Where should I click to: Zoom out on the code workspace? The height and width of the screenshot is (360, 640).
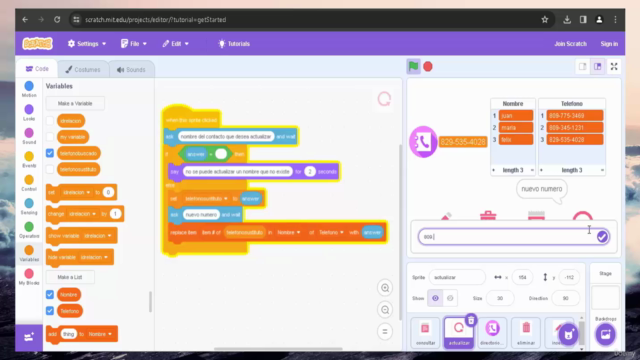click(x=385, y=310)
